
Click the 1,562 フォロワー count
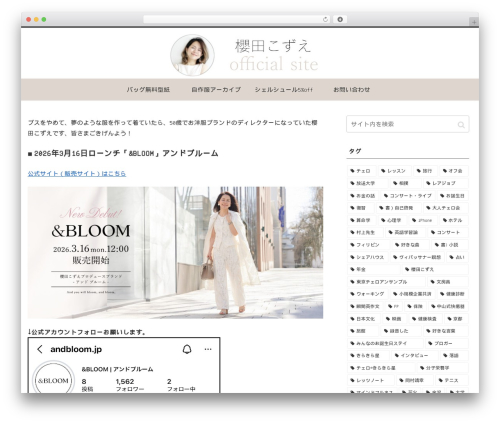(x=129, y=385)
